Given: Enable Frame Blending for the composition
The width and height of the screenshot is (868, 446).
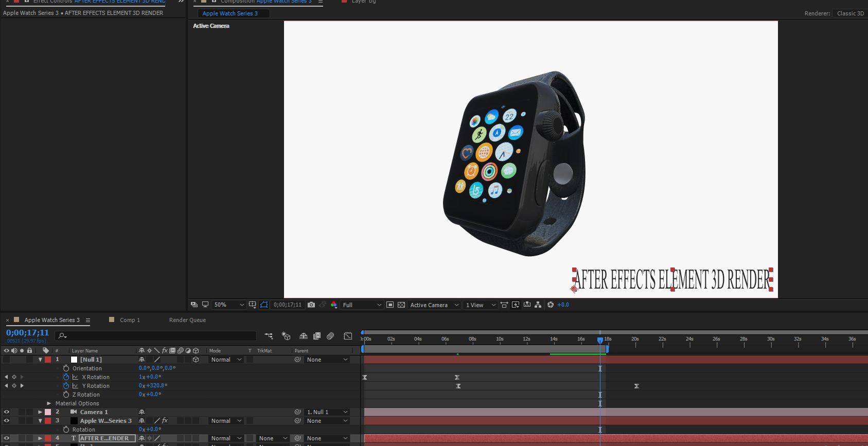Looking at the screenshot, I should point(317,336).
